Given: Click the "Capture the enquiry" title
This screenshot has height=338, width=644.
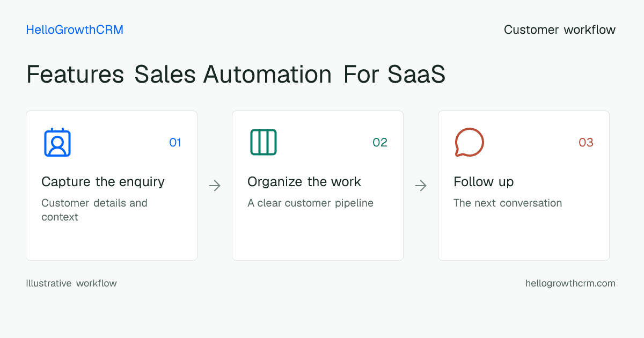Looking at the screenshot, I should [103, 182].
